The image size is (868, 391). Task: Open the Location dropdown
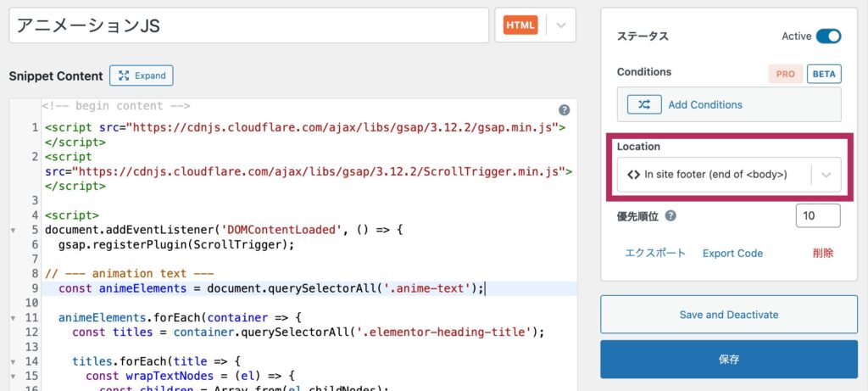[729, 175]
